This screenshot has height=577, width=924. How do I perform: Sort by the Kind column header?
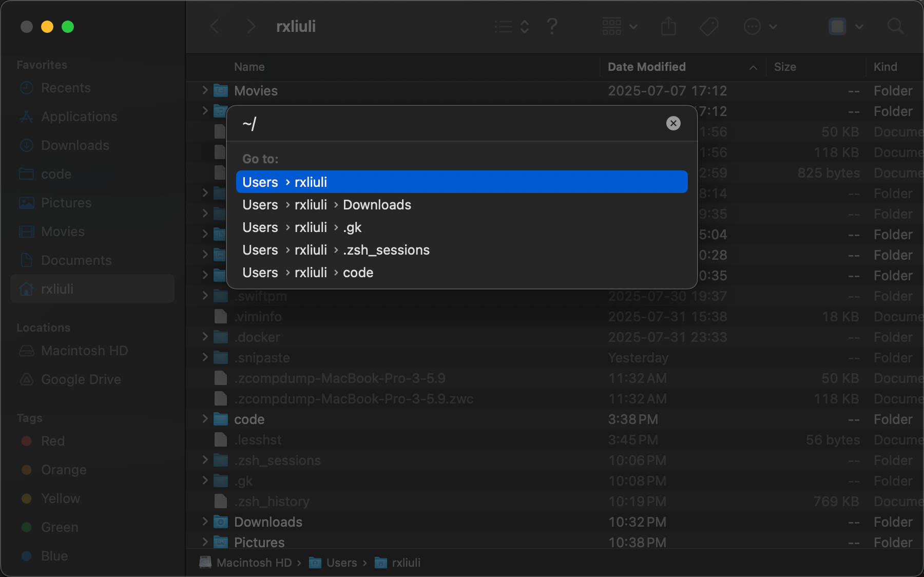[x=885, y=67]
